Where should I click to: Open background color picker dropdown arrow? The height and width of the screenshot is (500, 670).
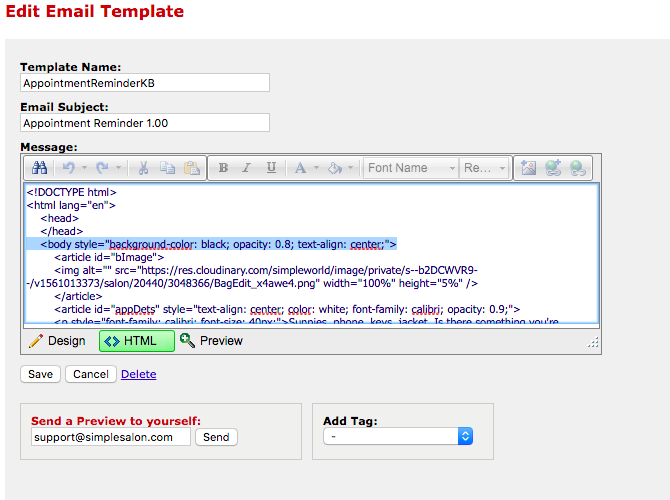(350, 168)
